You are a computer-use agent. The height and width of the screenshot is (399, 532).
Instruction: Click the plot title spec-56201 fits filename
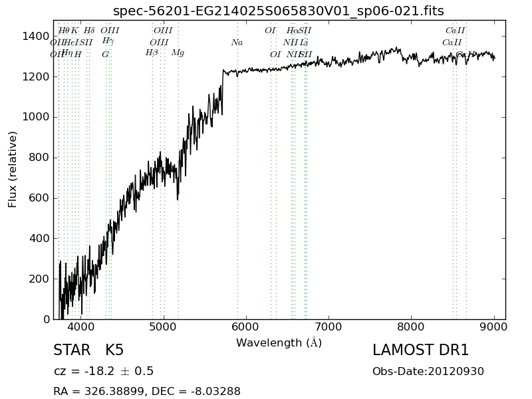pyautogui.click(x=278, y=11)
